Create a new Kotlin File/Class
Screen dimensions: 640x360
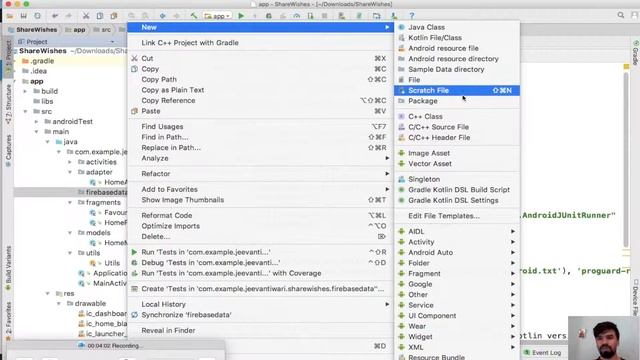[457, 38]
